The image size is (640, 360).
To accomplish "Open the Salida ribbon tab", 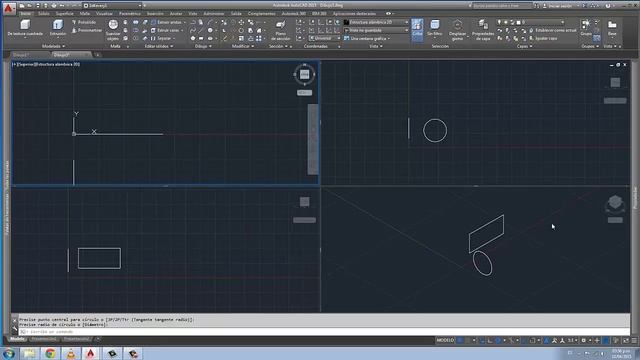I will (x=236, y=13).
